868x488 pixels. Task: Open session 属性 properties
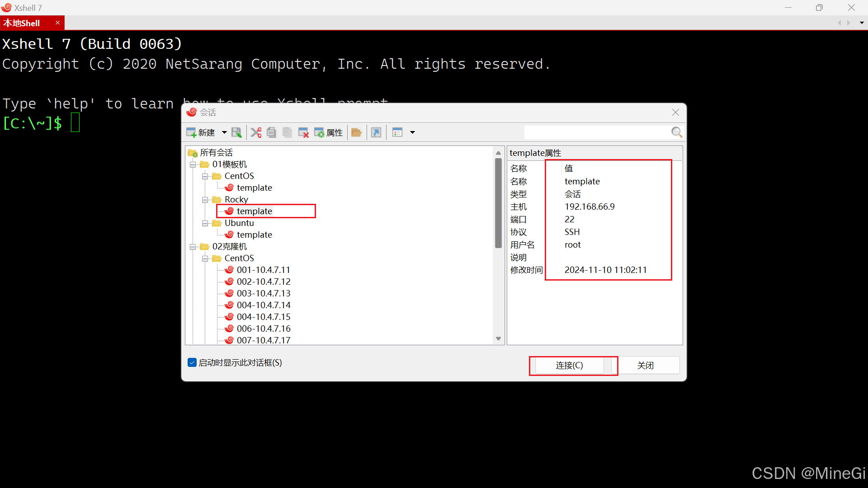tap(329, 132)
